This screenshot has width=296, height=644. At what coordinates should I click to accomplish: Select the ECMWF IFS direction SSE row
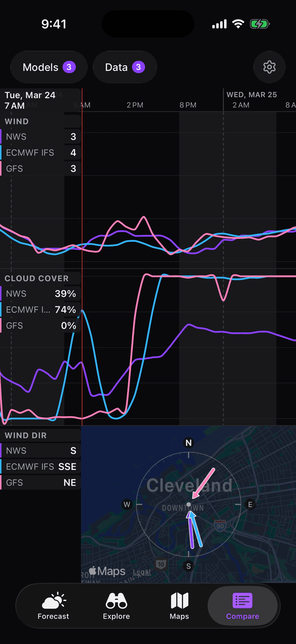click(x=41, y=467)
